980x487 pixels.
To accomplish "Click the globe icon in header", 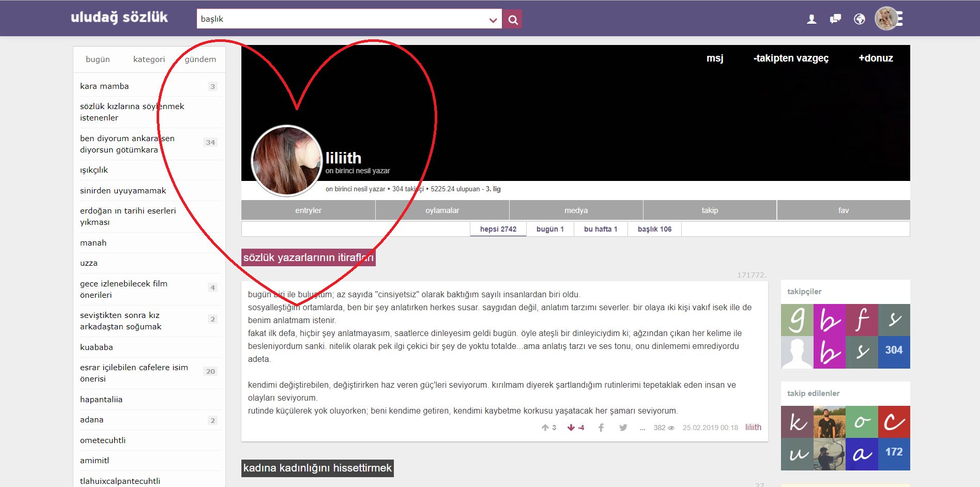I will point(859,19).
